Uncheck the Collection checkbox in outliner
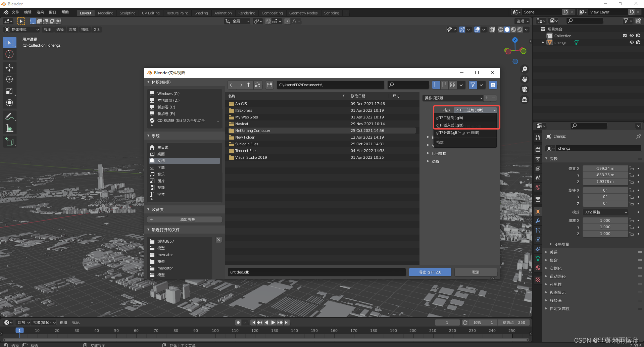Viewport: 644px width, 347px height. [x=625, y=35]
